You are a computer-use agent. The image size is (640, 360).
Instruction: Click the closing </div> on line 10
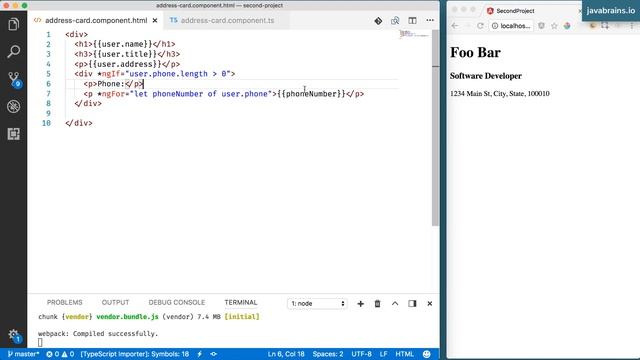[x=79, y=123]
